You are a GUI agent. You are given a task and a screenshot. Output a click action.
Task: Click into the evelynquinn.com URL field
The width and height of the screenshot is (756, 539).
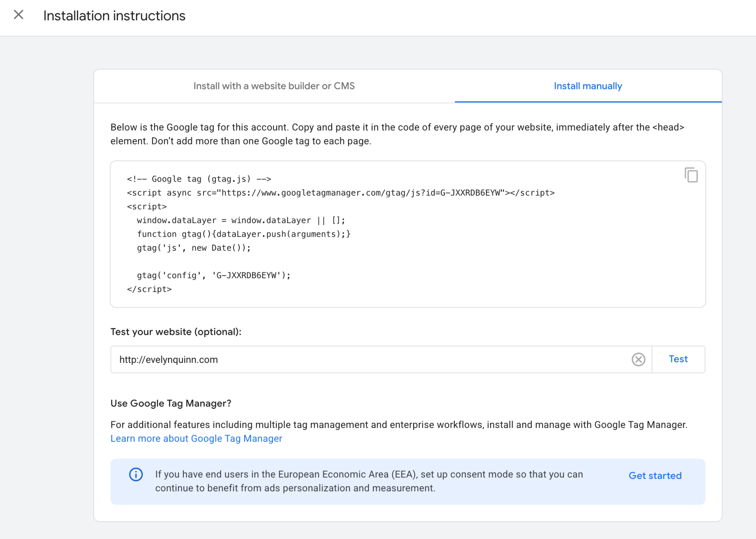[x=369, y=360]
